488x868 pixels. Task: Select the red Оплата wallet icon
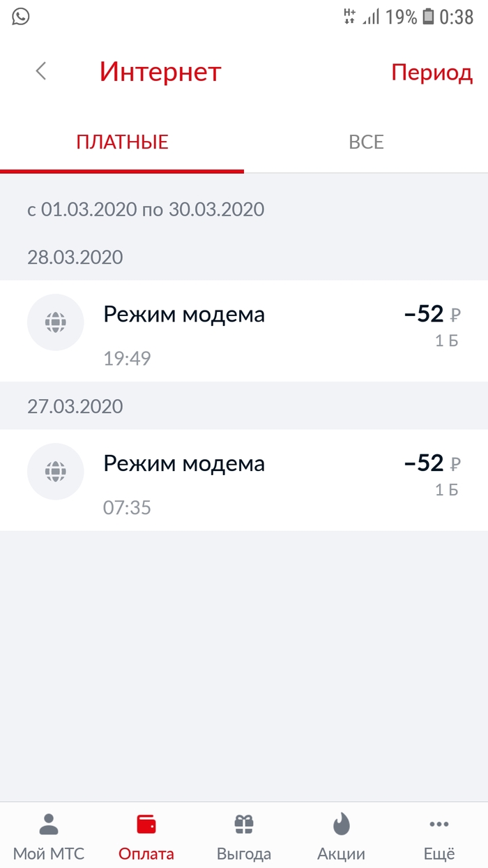pyautogui.click(x=146, y=823)
